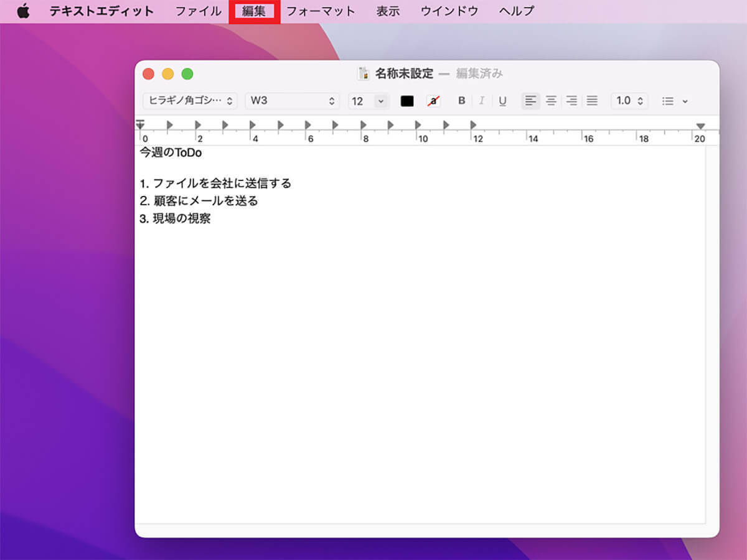
Task: Align text to the left
Action: pyautogui.click(x=530, y=101)
